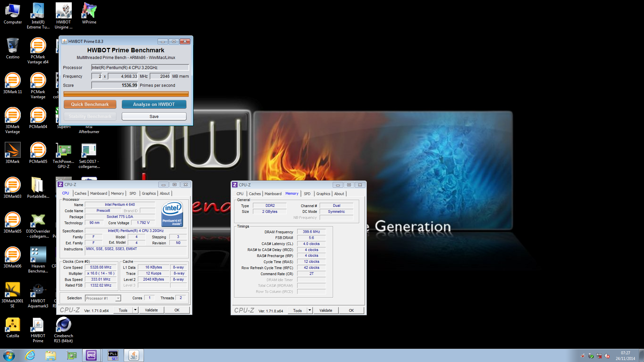
Task: Open PCMark Vantage desktop icon
Action: pyautogui.click(x=38, y=86)
